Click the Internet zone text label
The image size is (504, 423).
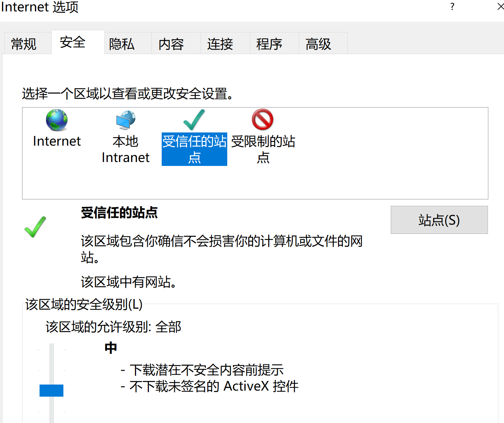57,141
